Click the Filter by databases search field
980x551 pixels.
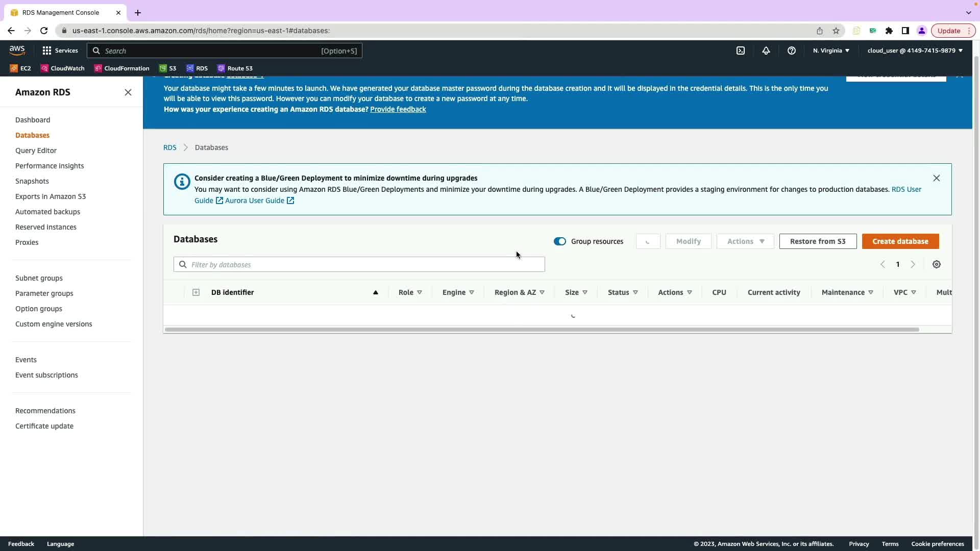[x=359, y=264]
